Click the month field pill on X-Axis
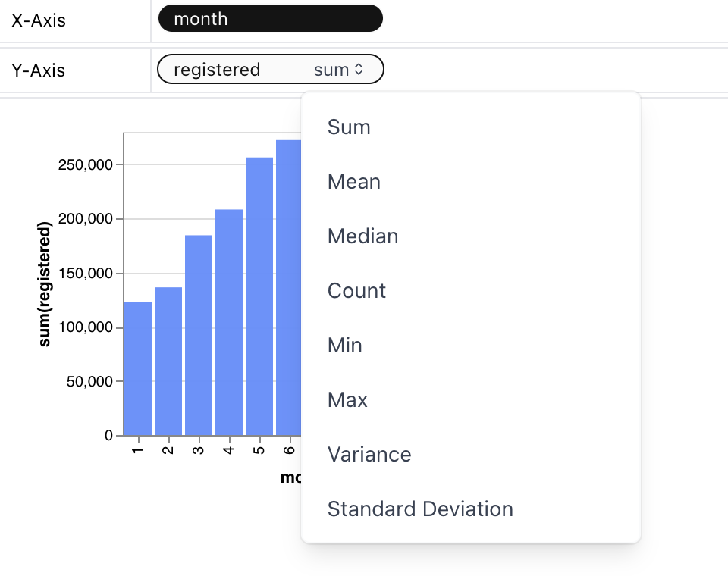Screen dimensions: 728x576 pyautogui.click(x=269, y=19)
